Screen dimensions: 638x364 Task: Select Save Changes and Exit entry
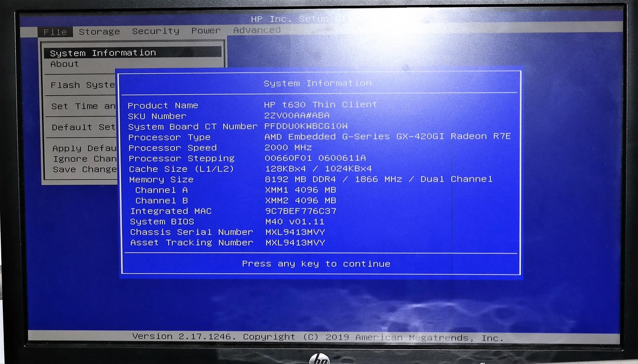pos(85,169)
